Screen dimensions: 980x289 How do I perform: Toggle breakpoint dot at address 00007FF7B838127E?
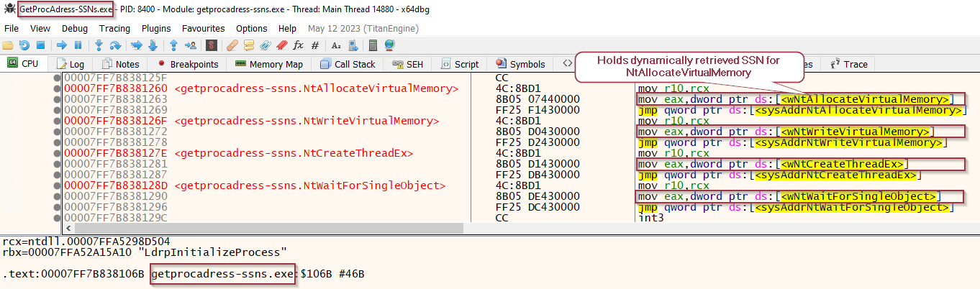tap(57, 153)
